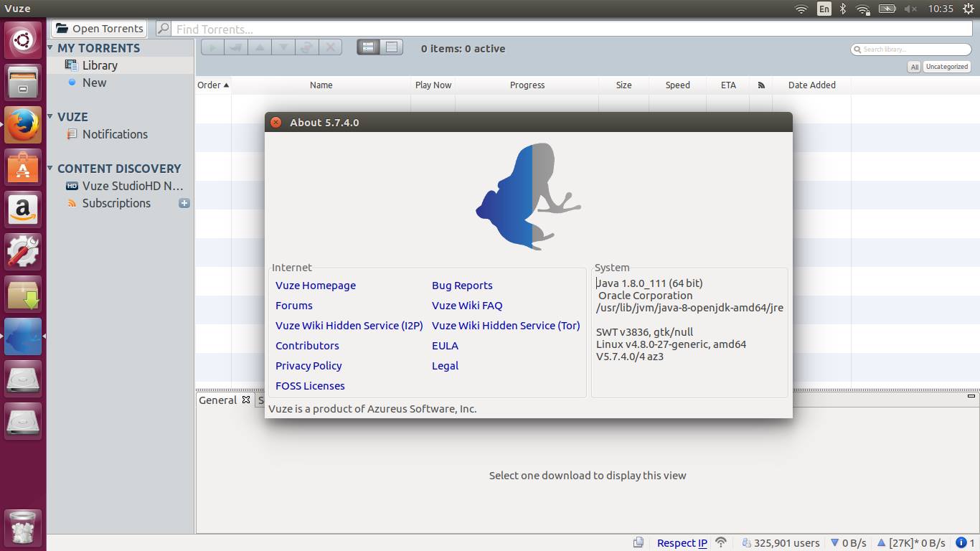Image resolution: width=980 pixels, height=551 pixels.
Task: Close the About 5.7.4.0 dialog
Action: [275, 123]
